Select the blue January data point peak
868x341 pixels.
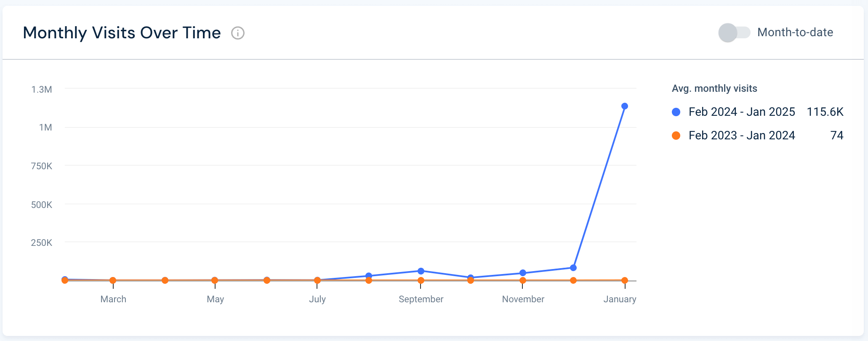625,107
